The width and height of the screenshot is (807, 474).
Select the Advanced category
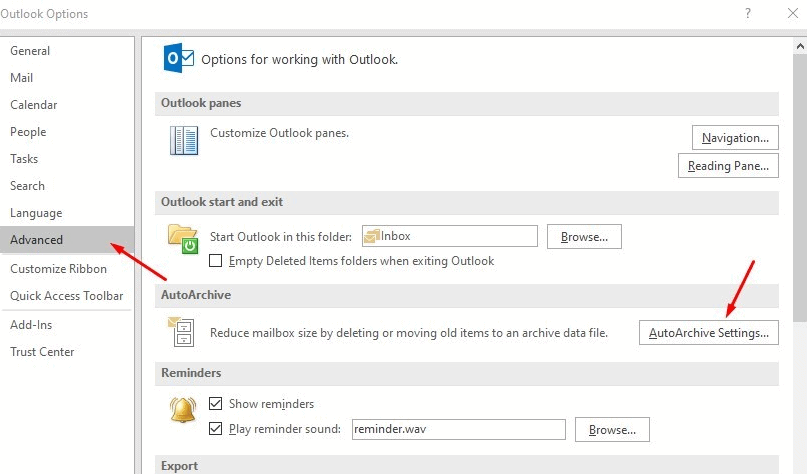coord(67,240)
